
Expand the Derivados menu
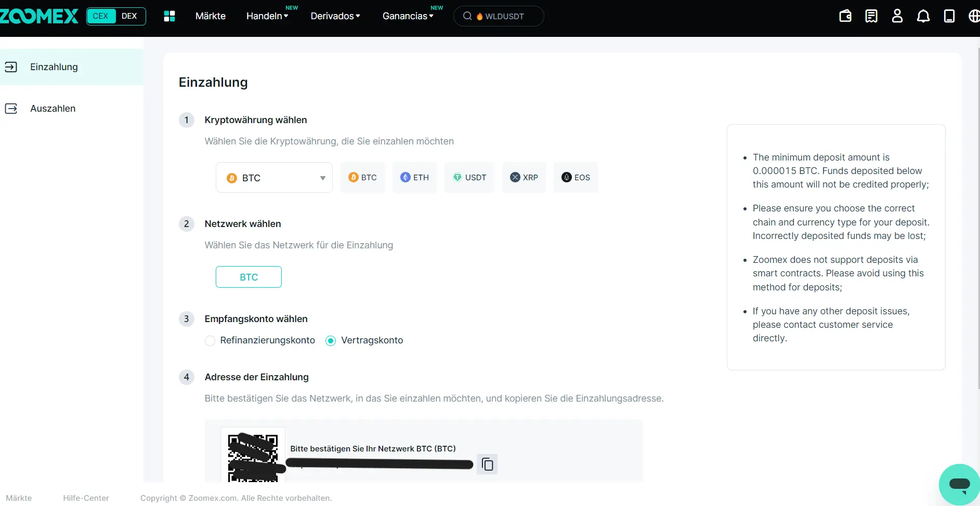coord(335,16)
